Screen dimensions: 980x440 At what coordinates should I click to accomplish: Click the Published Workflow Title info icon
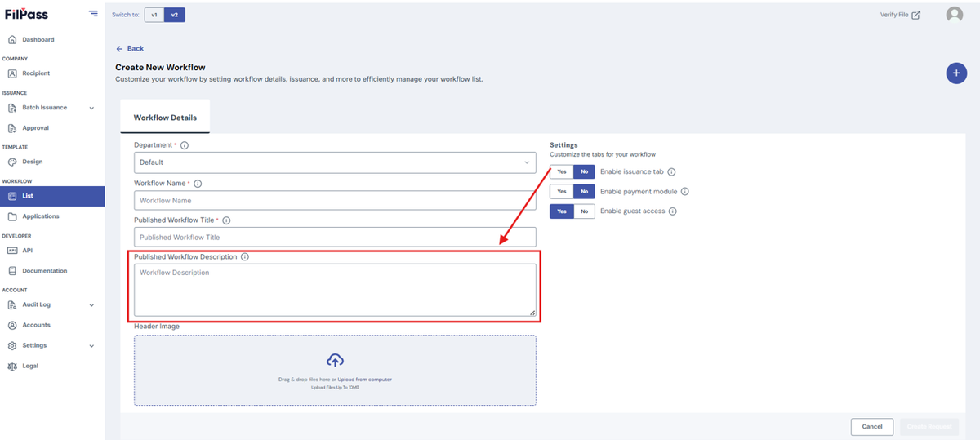pyautogui.click(x=226, y=220)
